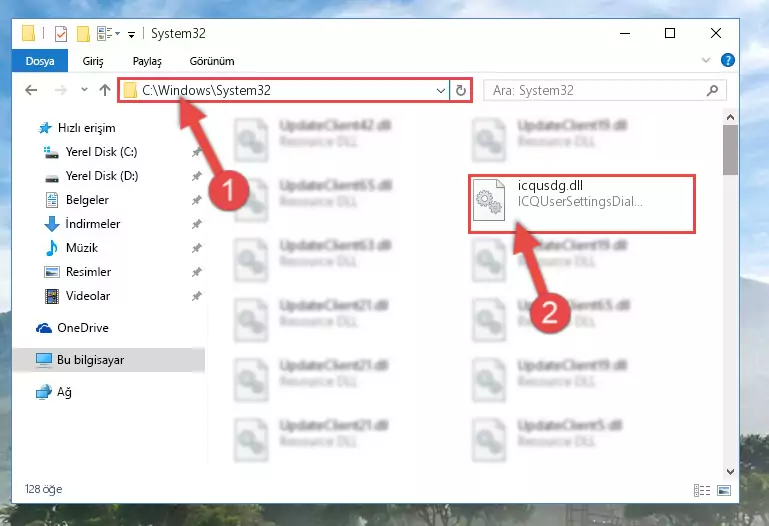Click the vertical scrollbar thumb
Screen dimensions: 769x526
pos(730,150)
